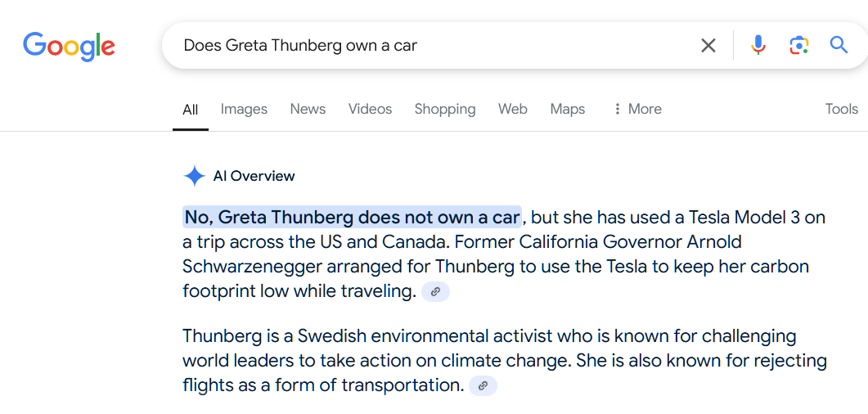Select the Web results tab
Screen dimensions: 868x414
[513, 109]
